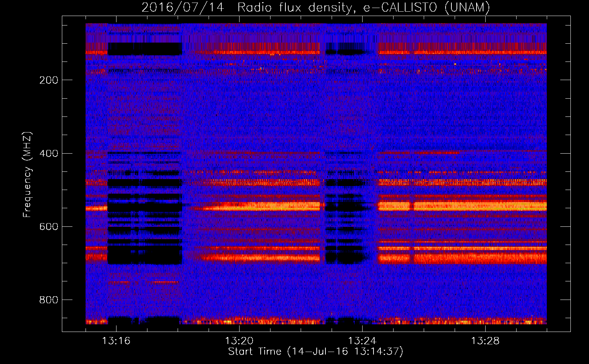Click the 'Frequency (MHZ)' axis label
Screen dimensions: 589x364
27,174
